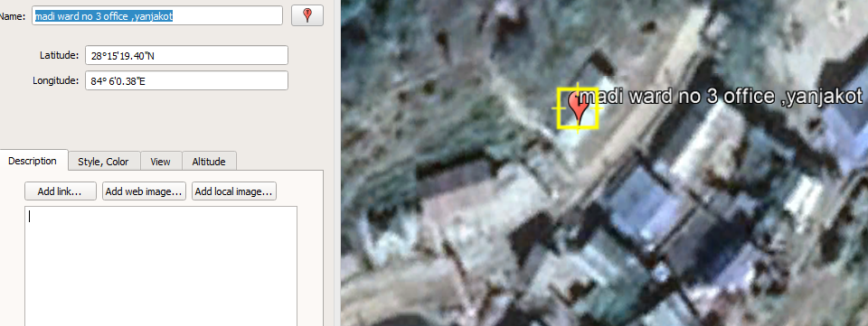
Task: Click the Latitude coordinate field
Action: tap(186, 55)
